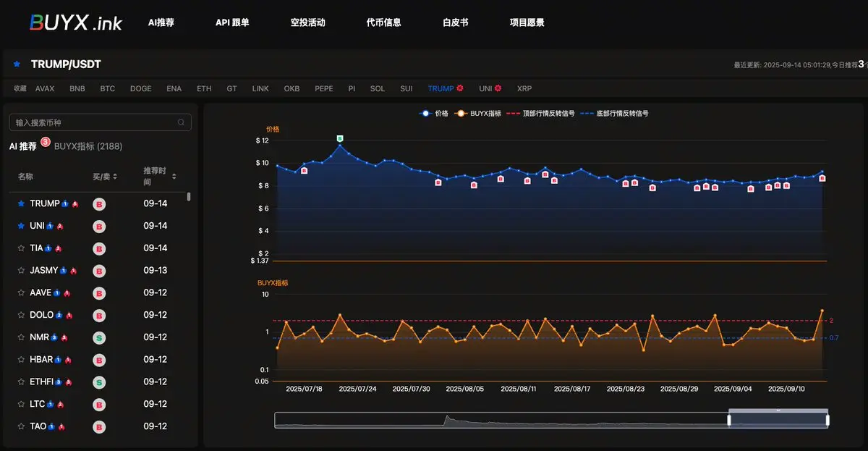Click the 输入搜索币种 search field
The image size is (868, 451).
tap(100, 122)
